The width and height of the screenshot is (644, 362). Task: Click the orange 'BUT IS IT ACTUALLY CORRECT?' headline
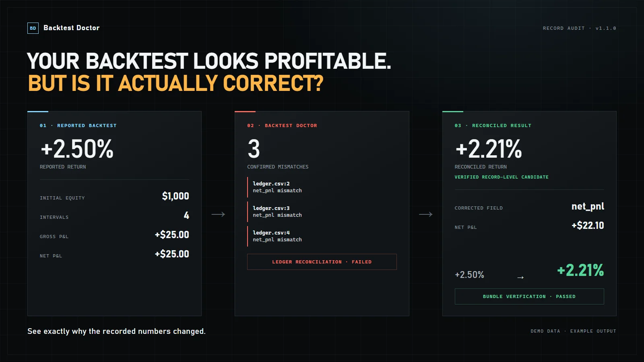point(175,83)
